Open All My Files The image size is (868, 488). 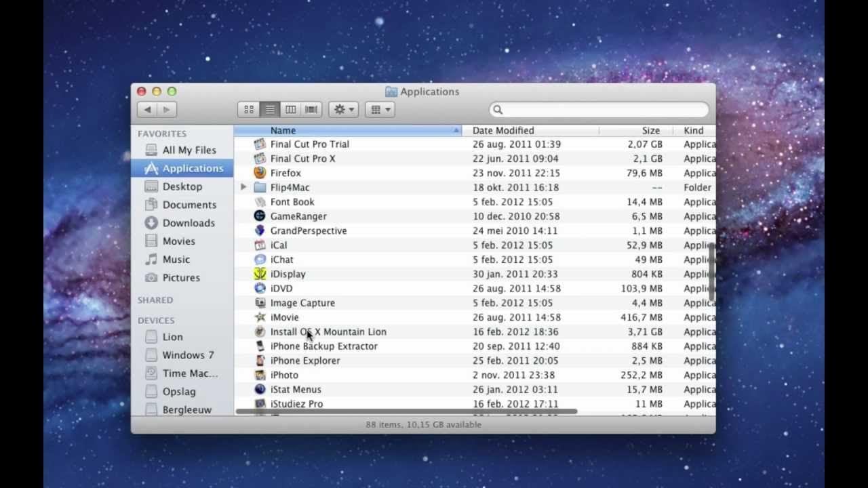point(183,150)
